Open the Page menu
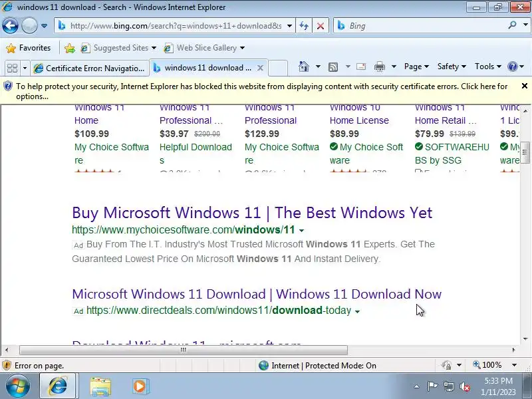The image size is (532, 399). click(416, 66)
